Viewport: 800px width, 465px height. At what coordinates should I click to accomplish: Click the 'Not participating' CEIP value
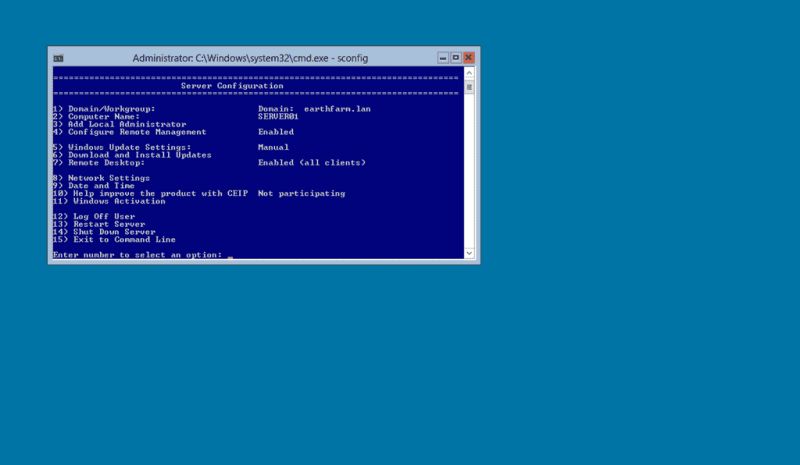click(x=302, y=193)
